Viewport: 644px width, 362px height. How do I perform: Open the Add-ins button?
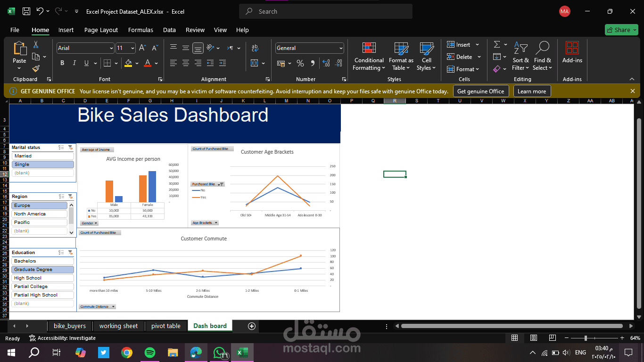572,52
